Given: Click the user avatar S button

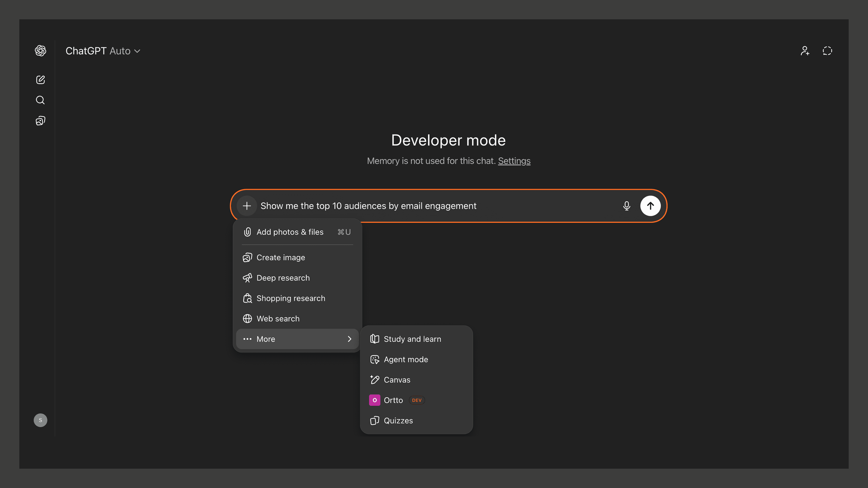Looking at the screenshot, I should coord(40,420).
